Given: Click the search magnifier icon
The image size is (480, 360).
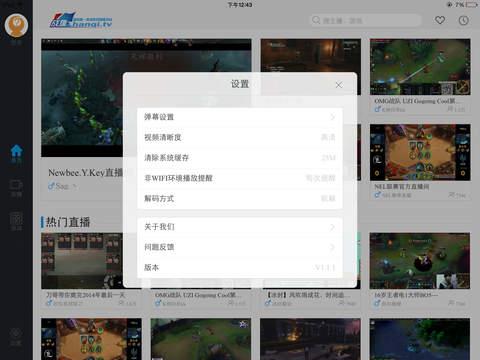Looking at the screenshot, I should point(316,20).
